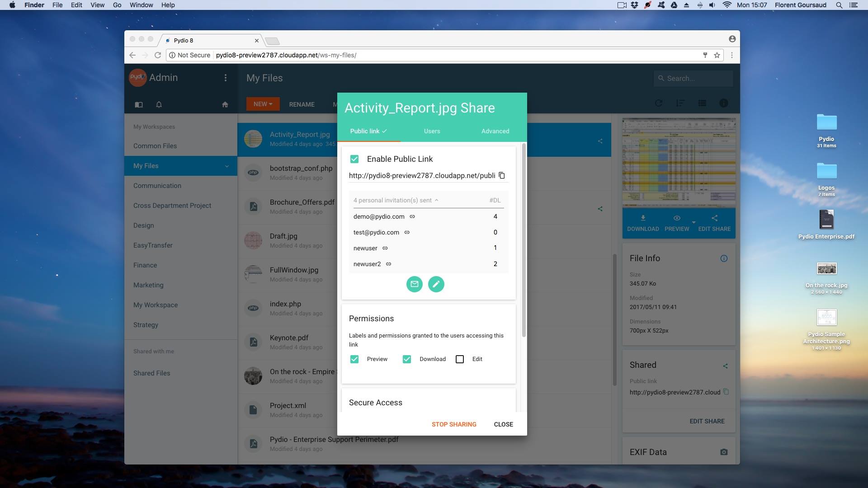Switch to the Public link tab

368,131
